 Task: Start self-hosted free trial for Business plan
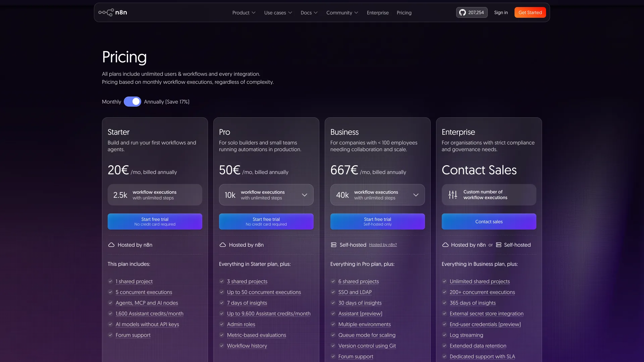(378, 222)
